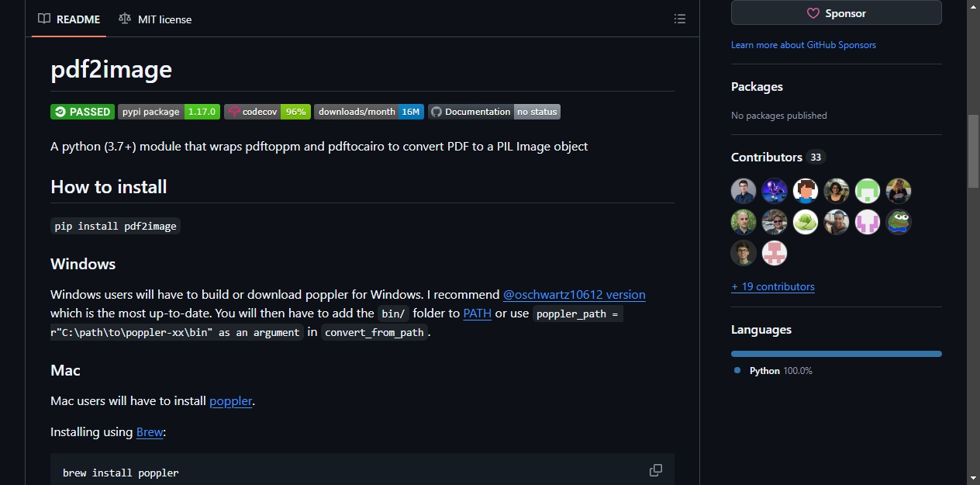
Task: Open the pink identicon contributor avatar
Action: coord(775,253)
